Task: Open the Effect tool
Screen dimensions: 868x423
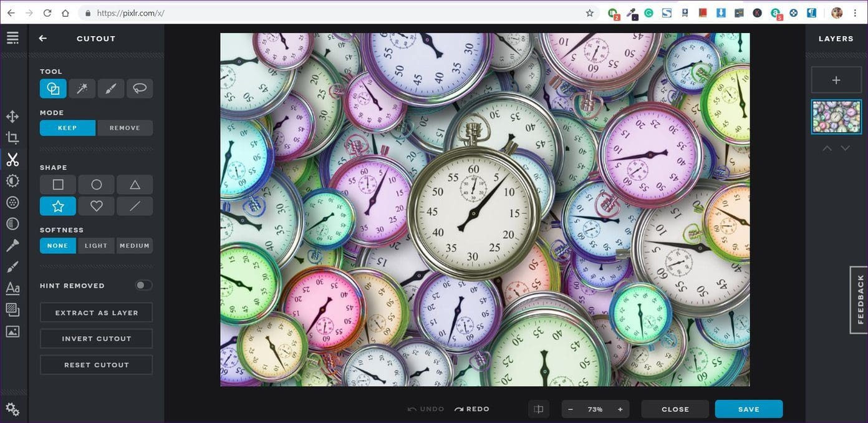Action: click(12, 224)
